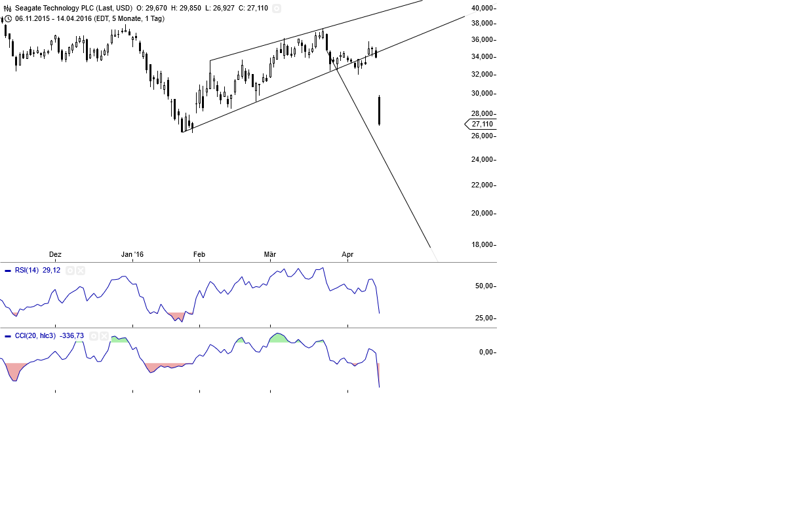Viewport: 809px width, 532px height.
Task: Click the current price tag 27,110
Action: [x=481, y=124]
